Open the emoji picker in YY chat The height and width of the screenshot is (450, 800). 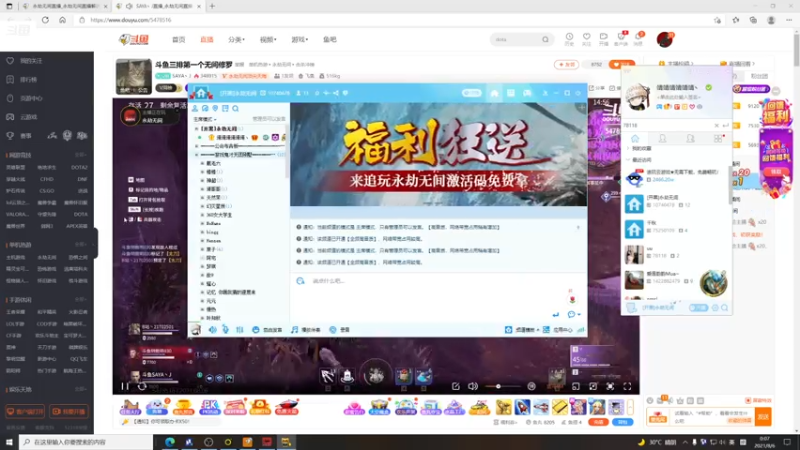pyautogui.click(x=301, y=281)
